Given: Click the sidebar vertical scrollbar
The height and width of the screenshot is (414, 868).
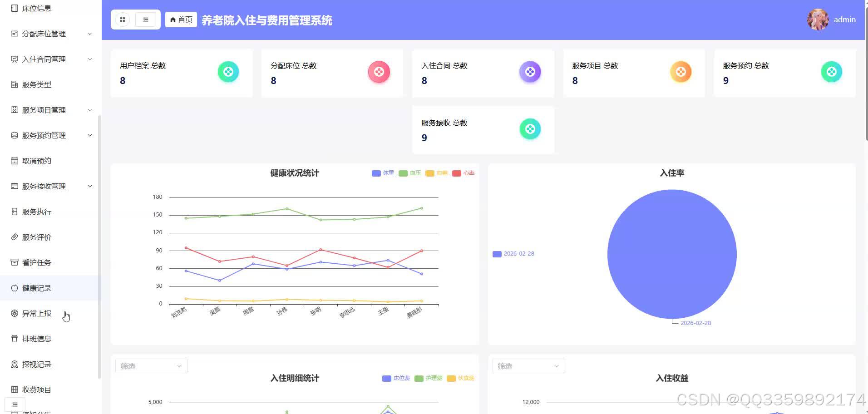Looking at the screenshot, I should coord(99,246).
